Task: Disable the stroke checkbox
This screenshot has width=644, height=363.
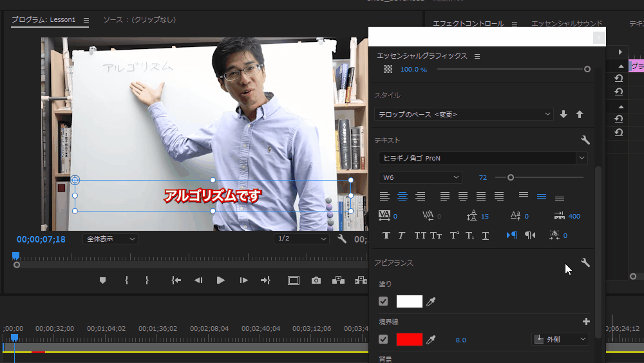Action: tap(383, 339)
